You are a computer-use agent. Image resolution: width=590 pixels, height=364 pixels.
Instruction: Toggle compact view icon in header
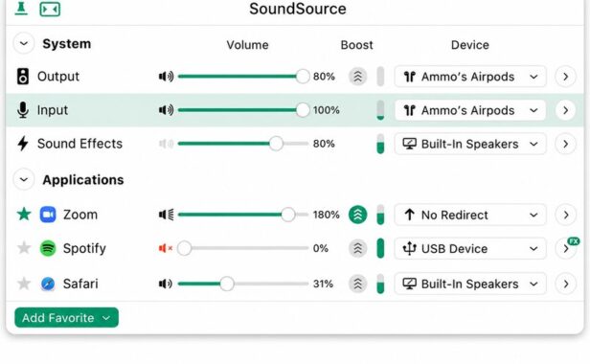50,10
